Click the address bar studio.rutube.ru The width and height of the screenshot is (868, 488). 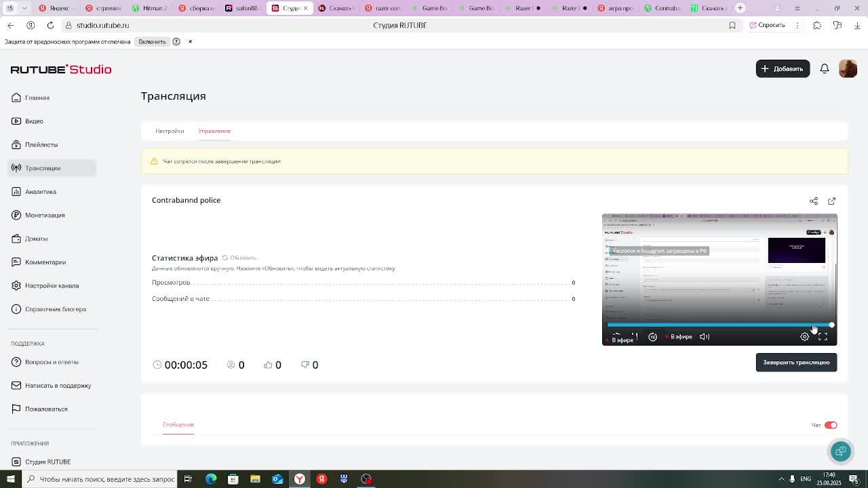tap(102, 25)
